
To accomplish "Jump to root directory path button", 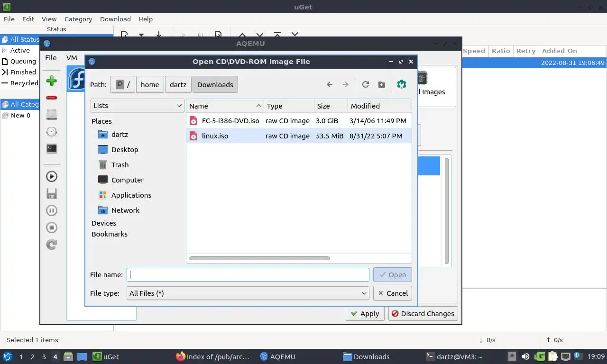I will coord(122,84).
